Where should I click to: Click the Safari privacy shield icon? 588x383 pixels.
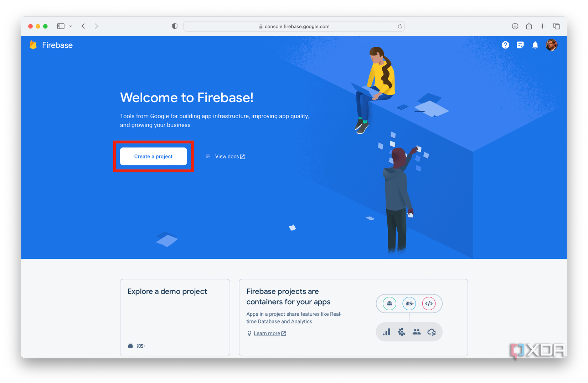point(175,26)
